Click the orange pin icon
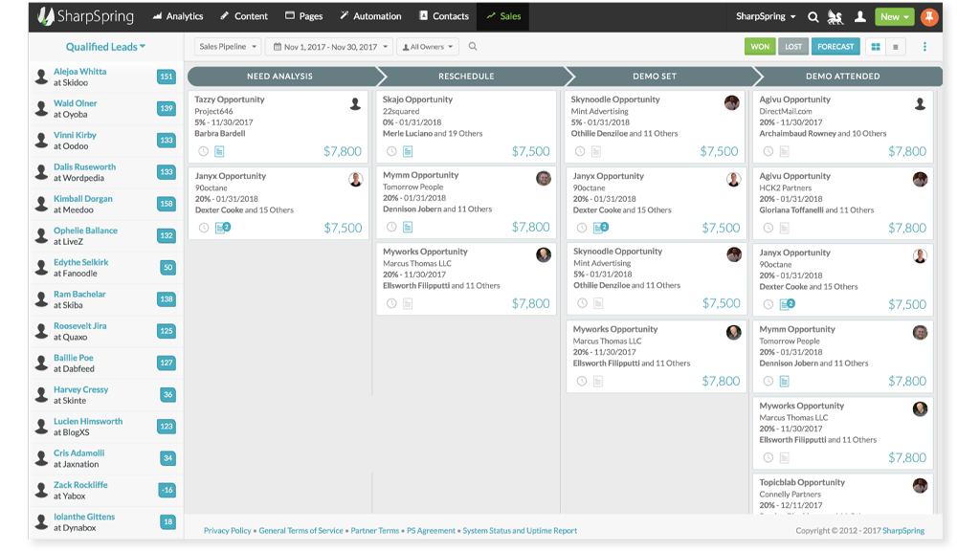 click(928, 17)
